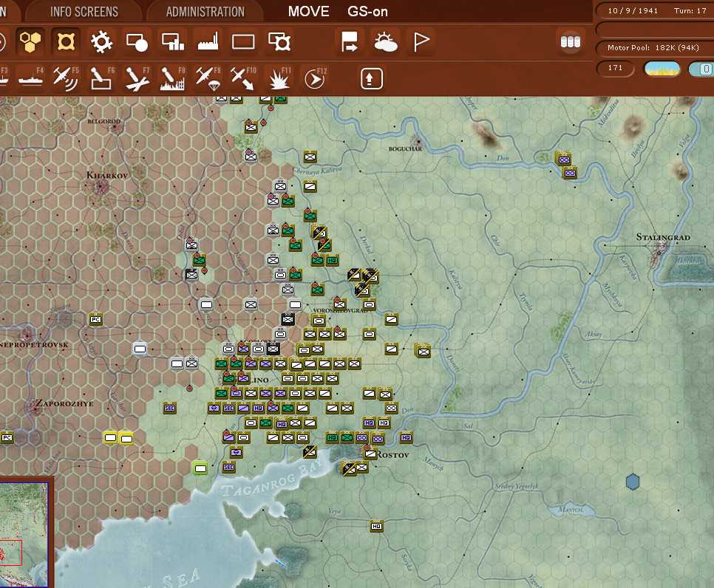Viewport: 714px width, 588px height.
Task: Open the jump map magnifier selector
Action: [x=279, y=42]
